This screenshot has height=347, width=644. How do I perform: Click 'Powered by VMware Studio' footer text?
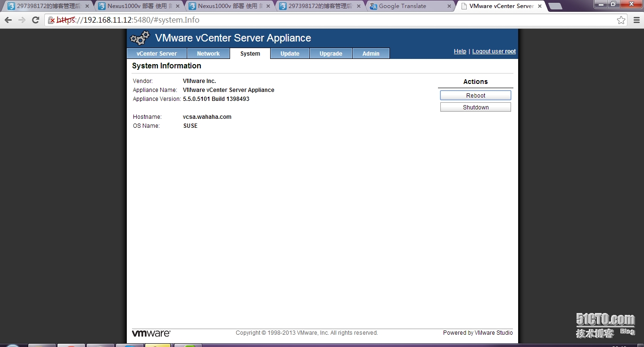[478, 333]
